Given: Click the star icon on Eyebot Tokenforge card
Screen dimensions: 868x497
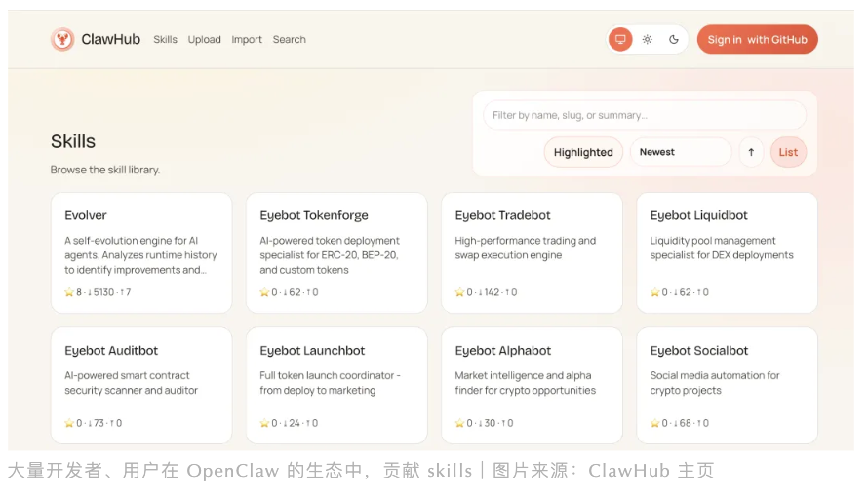Looking at the screenshot, I should (264, 292).
